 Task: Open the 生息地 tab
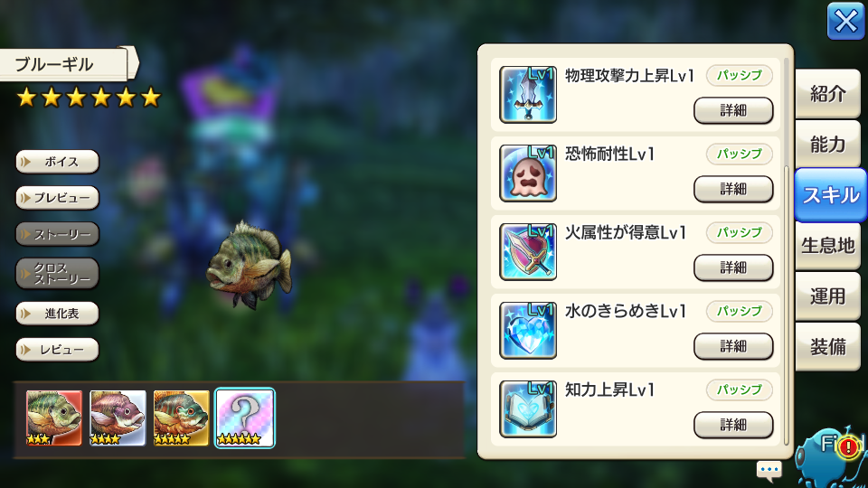coord(827,245)
